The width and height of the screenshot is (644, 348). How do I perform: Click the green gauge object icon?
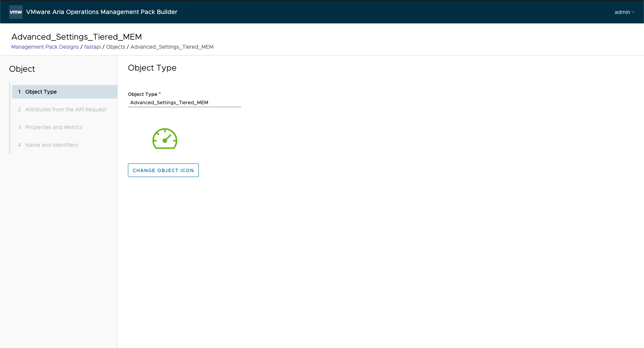click(x=165, y=139)
